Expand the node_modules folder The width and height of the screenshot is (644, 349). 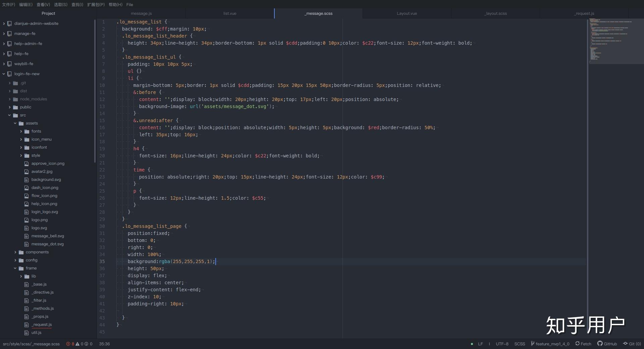pyautogui.click(x=33, y=99)
